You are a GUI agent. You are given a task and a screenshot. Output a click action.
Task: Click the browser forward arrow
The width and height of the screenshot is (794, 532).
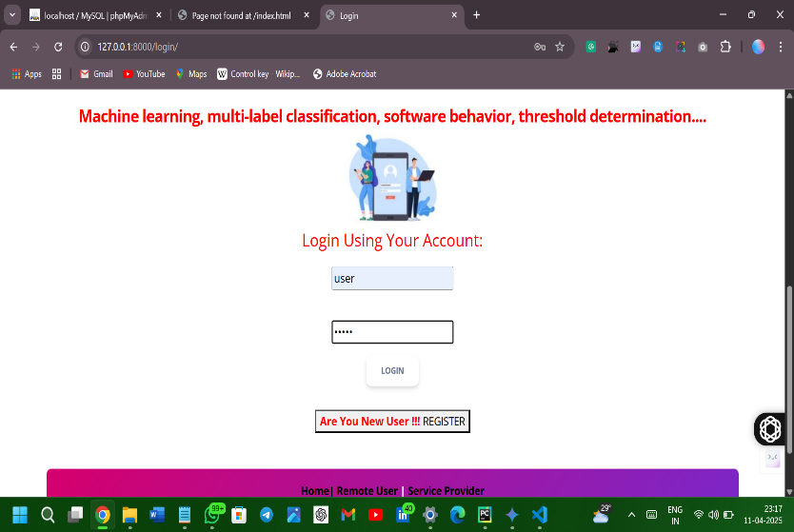click(35, 47)
